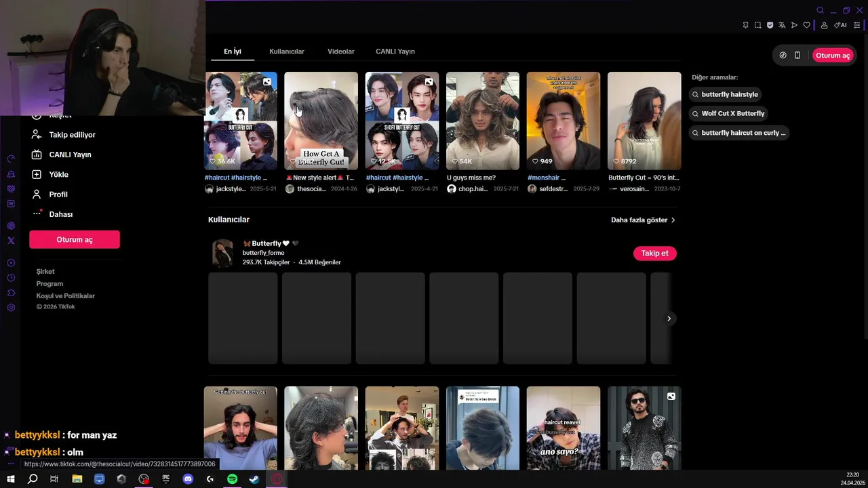Click the TikTok app download icon
868x488 pixels.
click(783, 56)
